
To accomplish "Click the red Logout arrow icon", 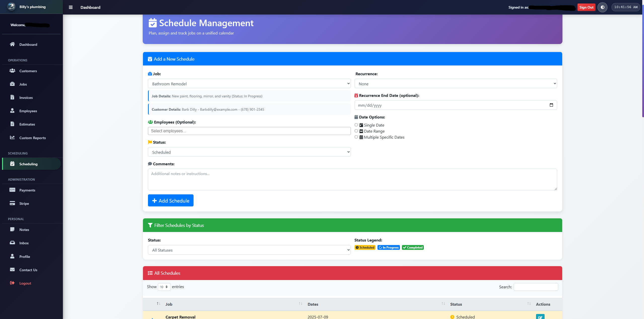I will tap(12, 283).
